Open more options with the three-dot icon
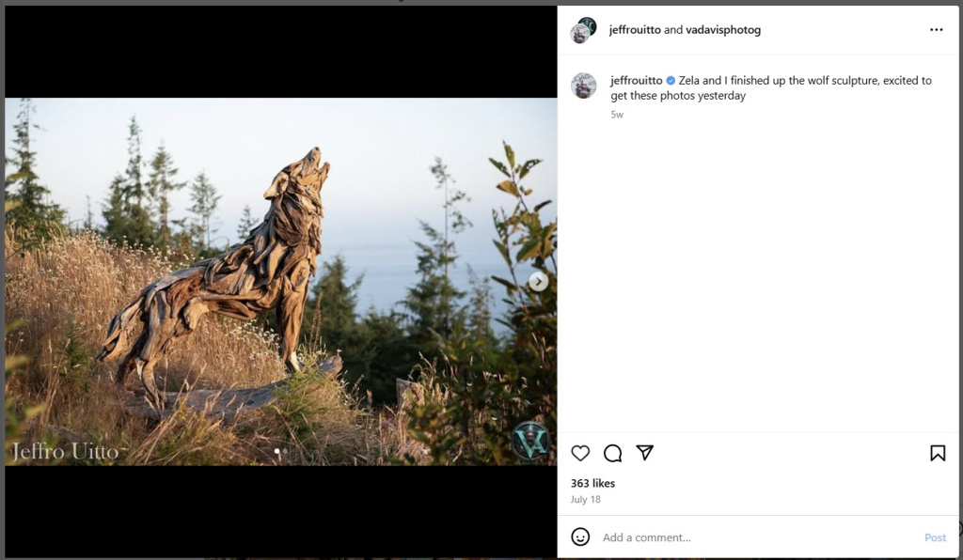This screenshot has height=560, width=963. coord(938,29)
